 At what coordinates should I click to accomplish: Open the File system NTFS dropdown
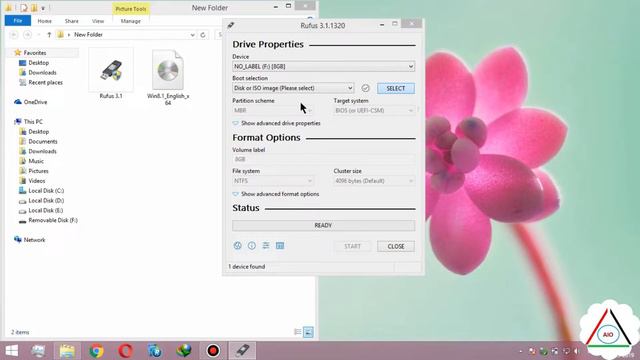coord(273,181)
